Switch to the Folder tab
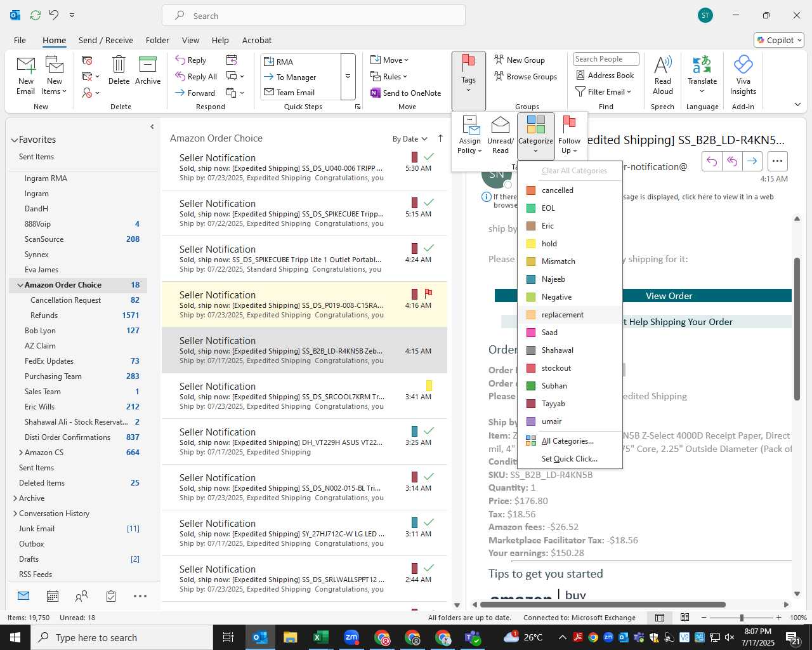The width and height of the screenshot is (812, 650). click(x=157, y=40)
